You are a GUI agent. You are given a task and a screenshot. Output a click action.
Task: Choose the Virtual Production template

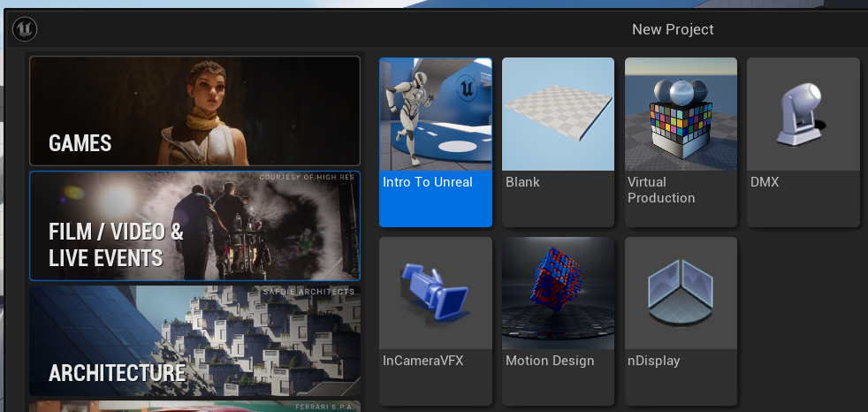681,142
